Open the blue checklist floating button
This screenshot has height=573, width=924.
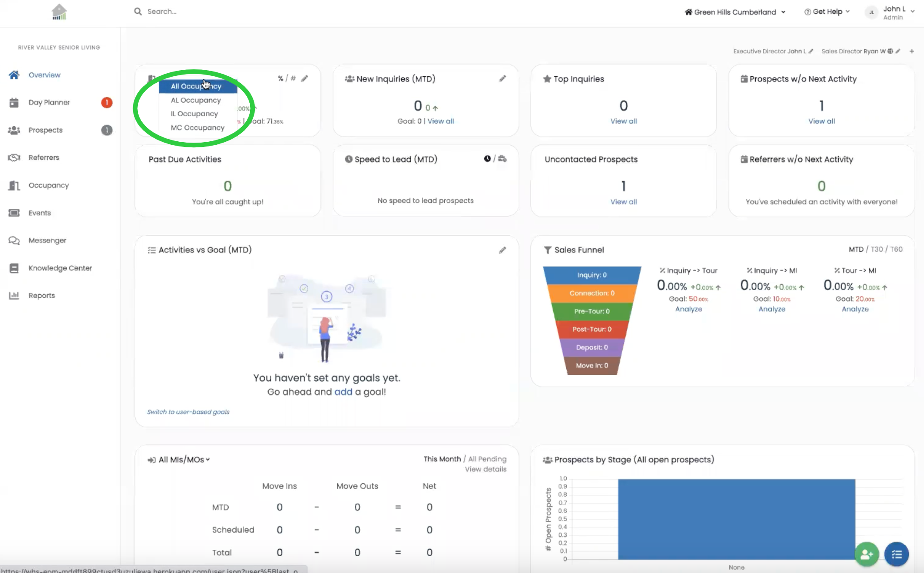[896, 554]
